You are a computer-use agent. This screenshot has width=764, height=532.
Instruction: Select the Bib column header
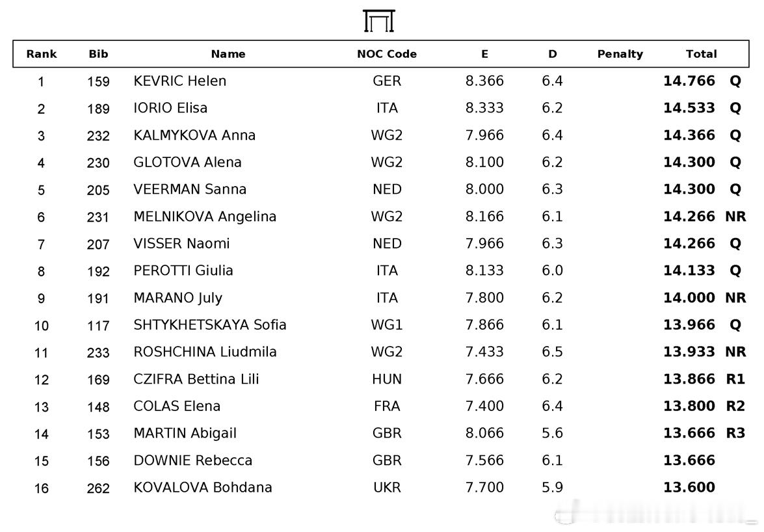(x=98, y=54)
